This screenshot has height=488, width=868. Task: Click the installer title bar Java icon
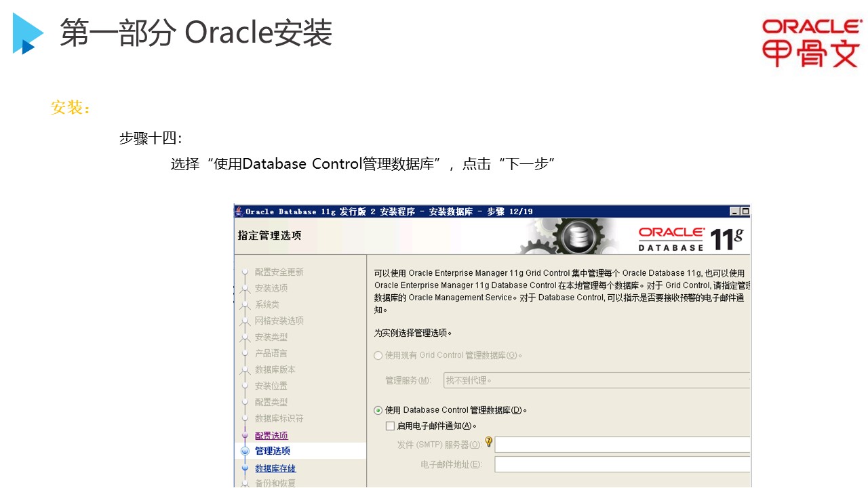click(x=239, y=211)
